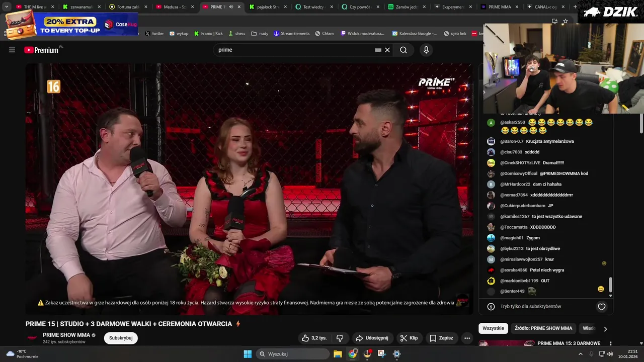Open the 'ujeb link' bookmark

(455, 33)
